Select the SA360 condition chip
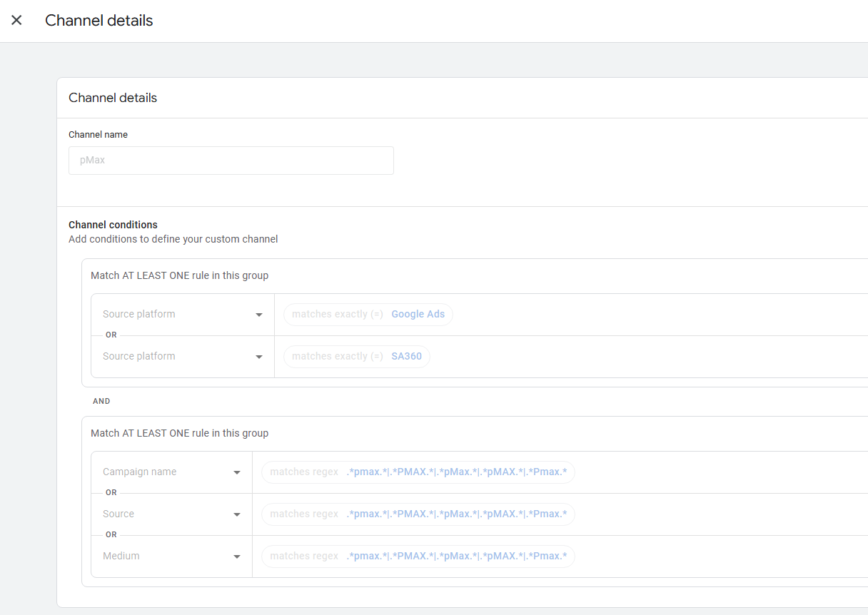 pyautogui.click(x=356, y=357)
